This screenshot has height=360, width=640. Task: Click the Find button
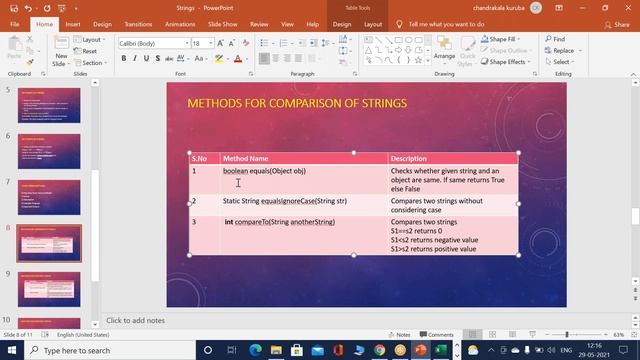coord(556,39)
